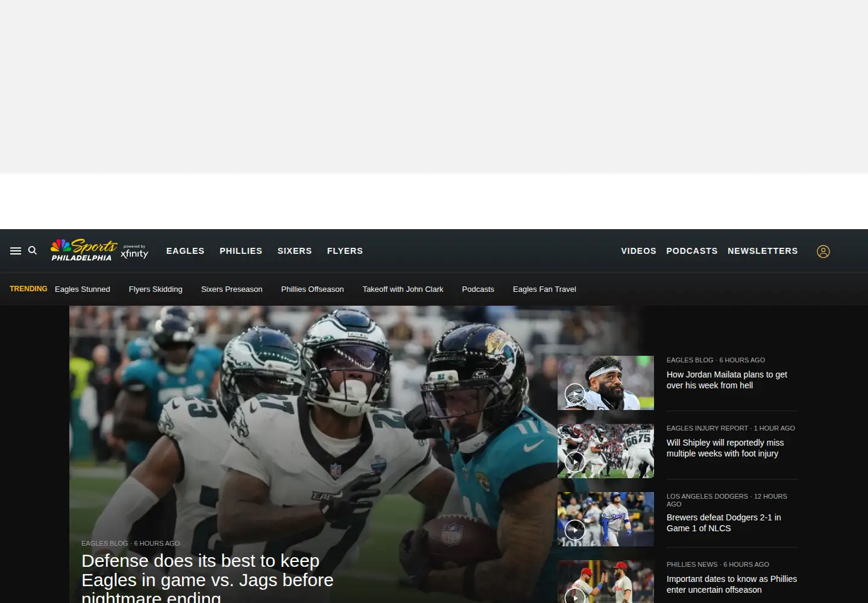
Task: Click the TRENDING label
Action: (28, 289)
